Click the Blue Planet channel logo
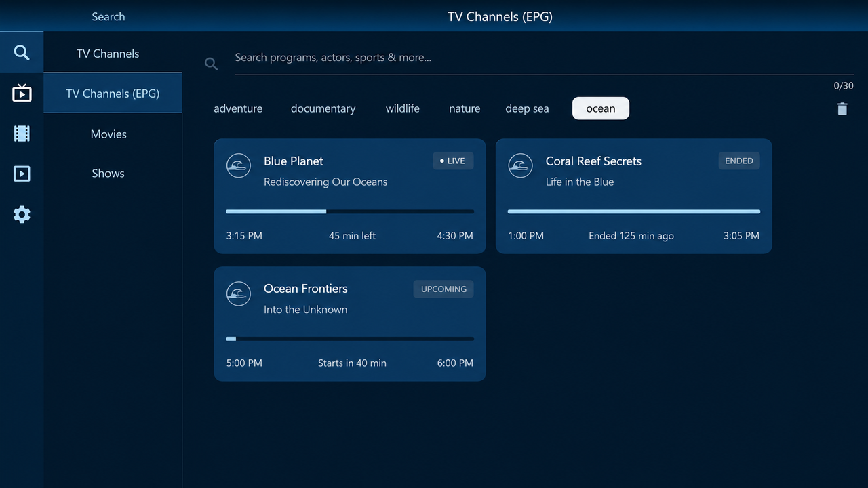The image size is (868, 488). [239, 165]
